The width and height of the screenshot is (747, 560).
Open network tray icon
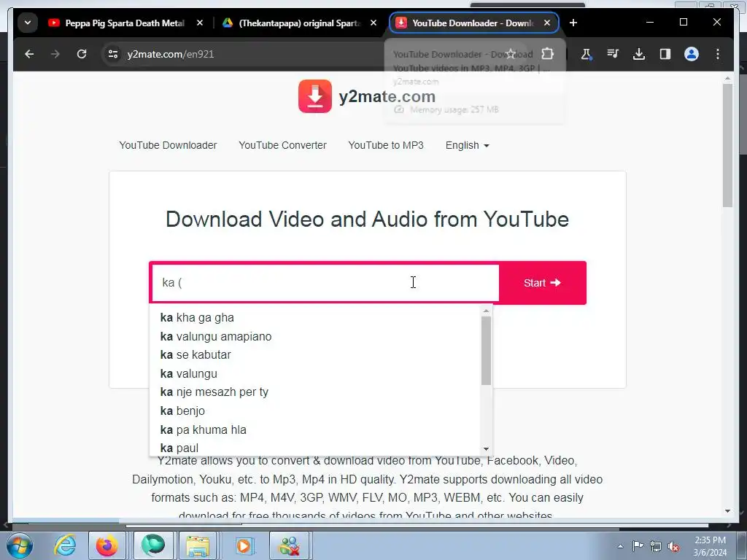(x=656, y=547)
